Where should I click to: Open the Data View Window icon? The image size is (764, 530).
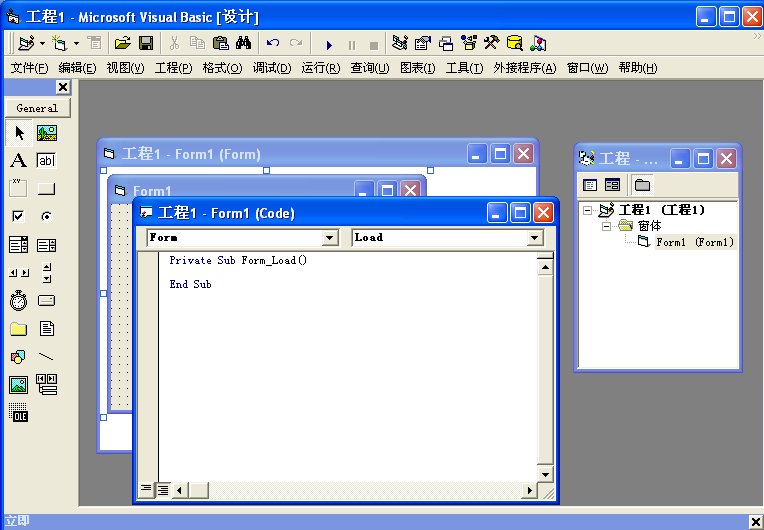point(515,43)
